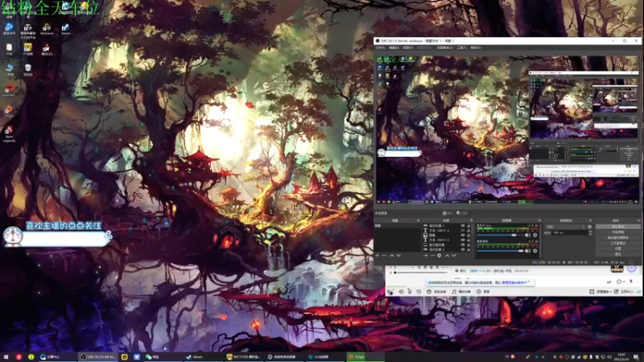The width and height of the screenshot is (644, 362).
Task: Click top Start Streaming button in controls
Action: (x=618, y=227)
